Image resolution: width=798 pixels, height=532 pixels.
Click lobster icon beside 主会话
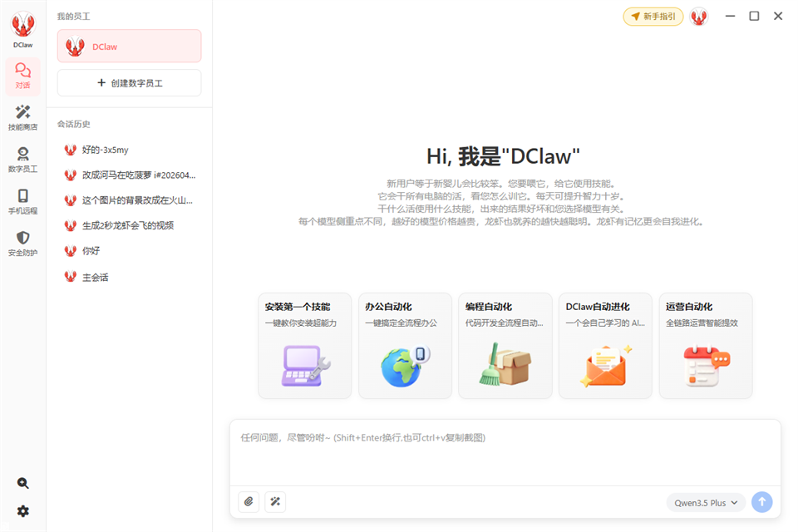[70, 277]
